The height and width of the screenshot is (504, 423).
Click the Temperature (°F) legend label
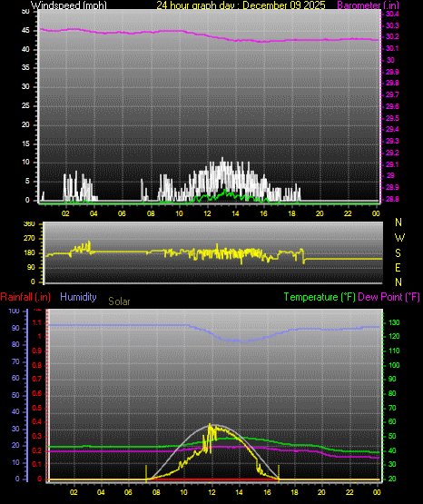tap(320, 297)
